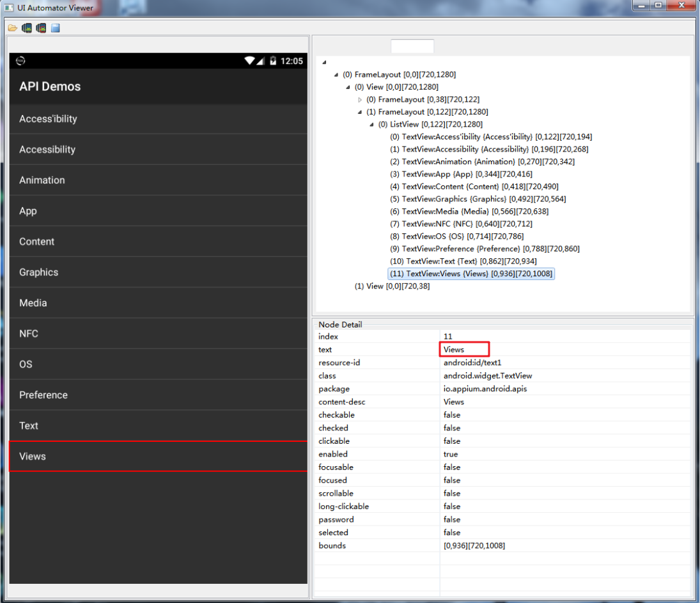
Task: Click the long-clickable property value false
Action: pyautogui.click(x=452, y=506)
